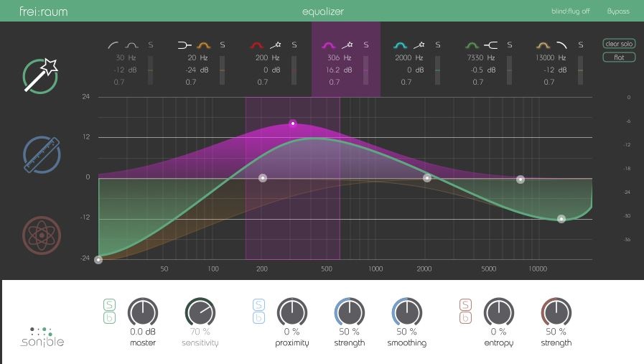Click the wand icon on 2000 Hz band

(x=419, y=45)
